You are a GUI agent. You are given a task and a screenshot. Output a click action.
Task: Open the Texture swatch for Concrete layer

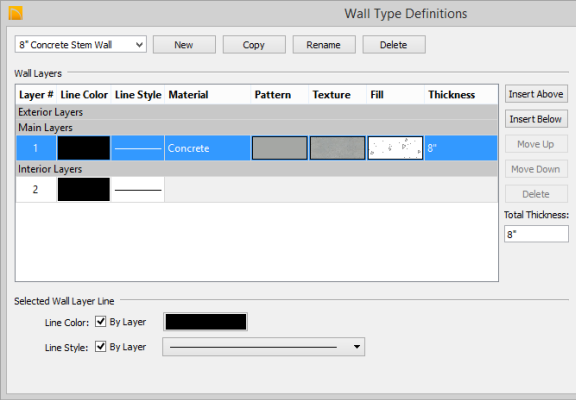pos(337,148)
